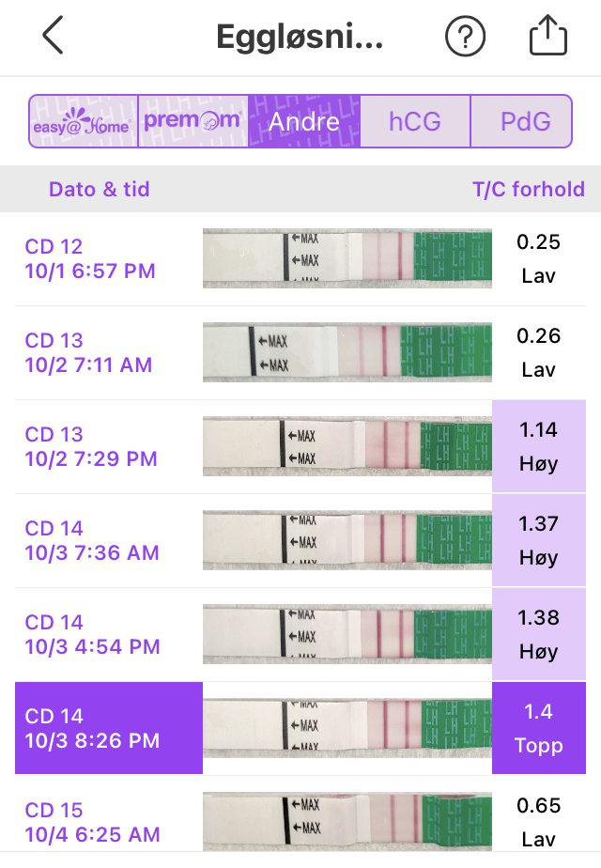Switch to the PdG tab
The height and width of the screenshot is (868, 601).
pos(523,121)
